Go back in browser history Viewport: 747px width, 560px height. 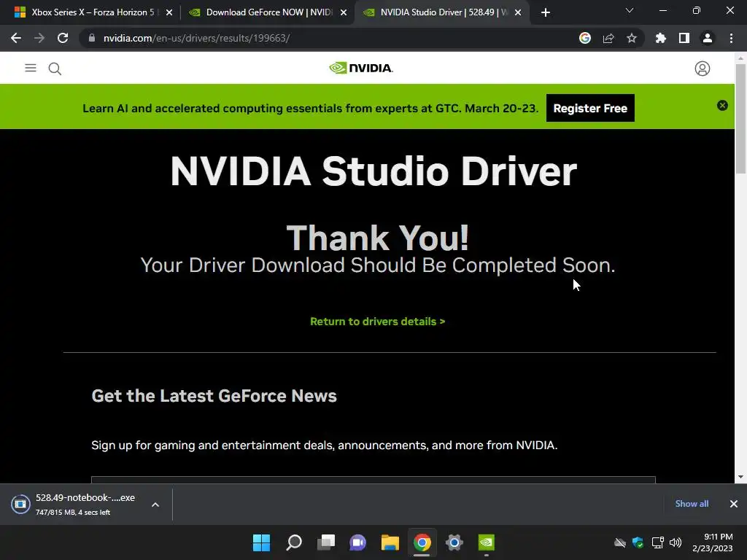click(16, 38)
